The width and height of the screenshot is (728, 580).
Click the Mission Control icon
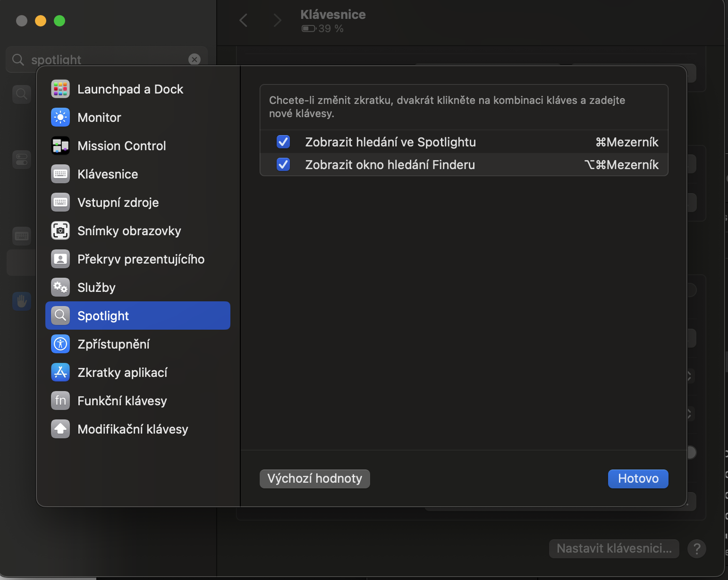[x=60, y=146]
